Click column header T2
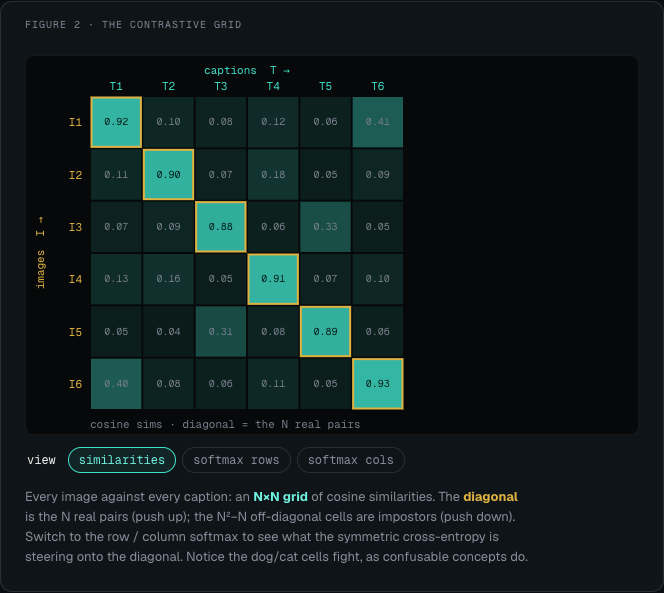 (x=169, y=86)
